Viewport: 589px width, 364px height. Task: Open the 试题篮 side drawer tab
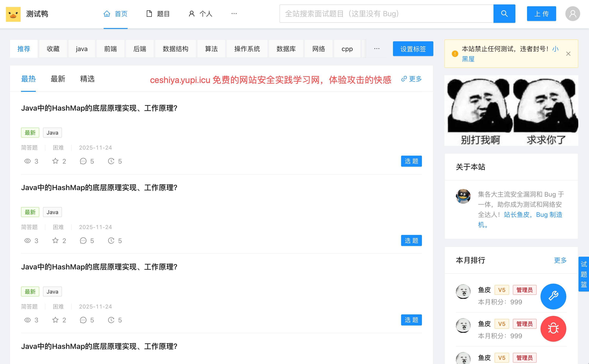pos(583,274)
